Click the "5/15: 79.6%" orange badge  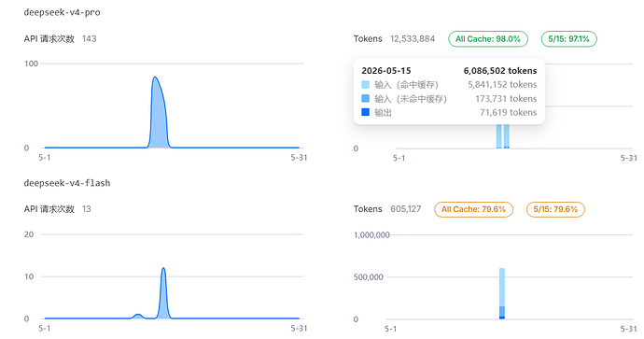coord(555,209)
